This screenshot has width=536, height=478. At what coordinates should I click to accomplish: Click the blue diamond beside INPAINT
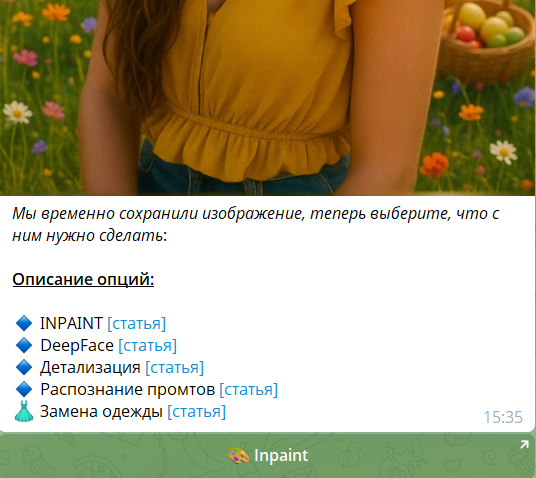(x=24, y=323)
